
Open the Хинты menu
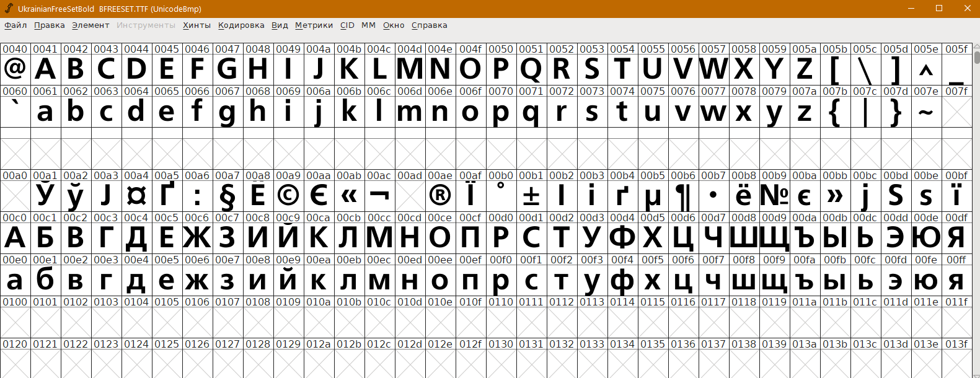click(196, 25)
